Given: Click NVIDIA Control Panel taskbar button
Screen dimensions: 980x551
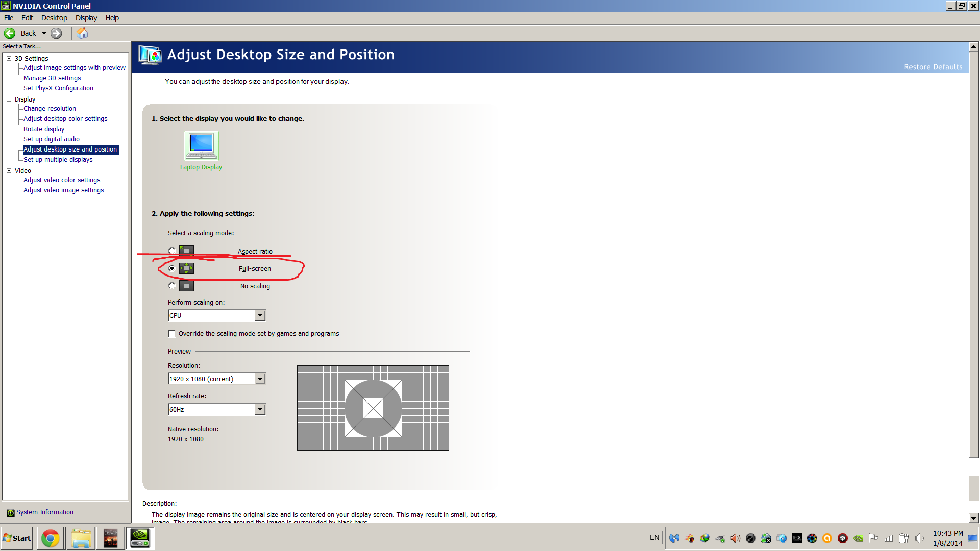Looking at the screenshot, I should pyautogui.click(x=140, y=538).
